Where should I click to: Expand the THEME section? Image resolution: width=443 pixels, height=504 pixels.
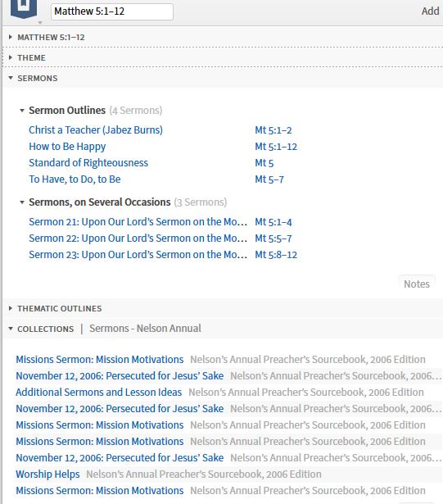point(11,58)
